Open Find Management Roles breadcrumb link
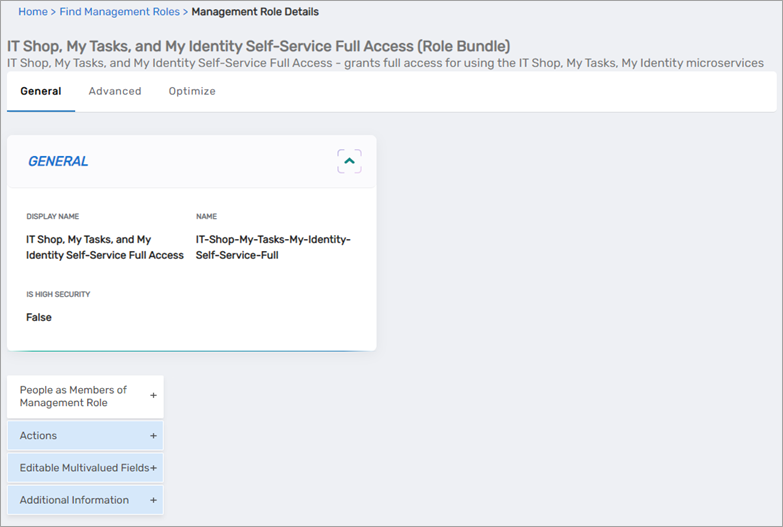The height and width of the screenshot is (527, 783). point(119,12)
